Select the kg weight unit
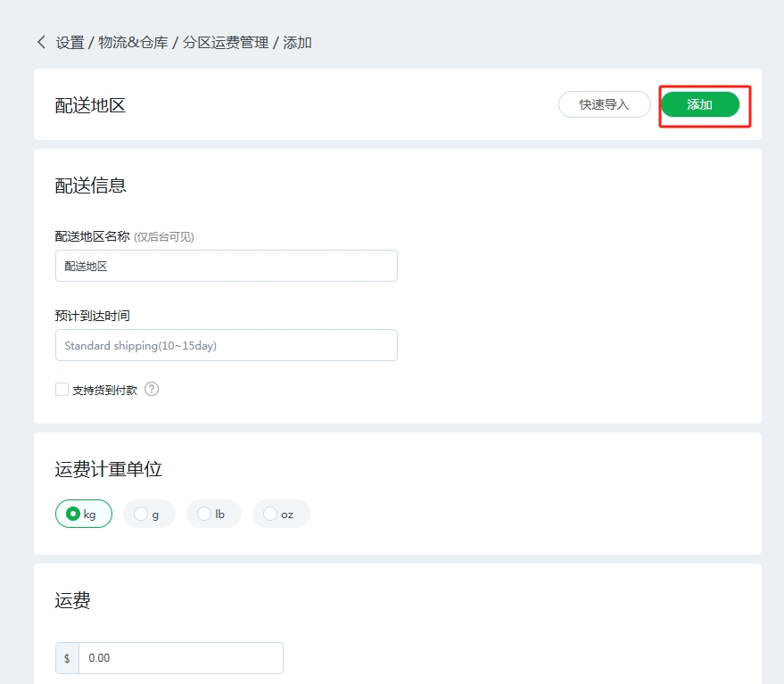784x684 pixels. (x=84, y=514)
